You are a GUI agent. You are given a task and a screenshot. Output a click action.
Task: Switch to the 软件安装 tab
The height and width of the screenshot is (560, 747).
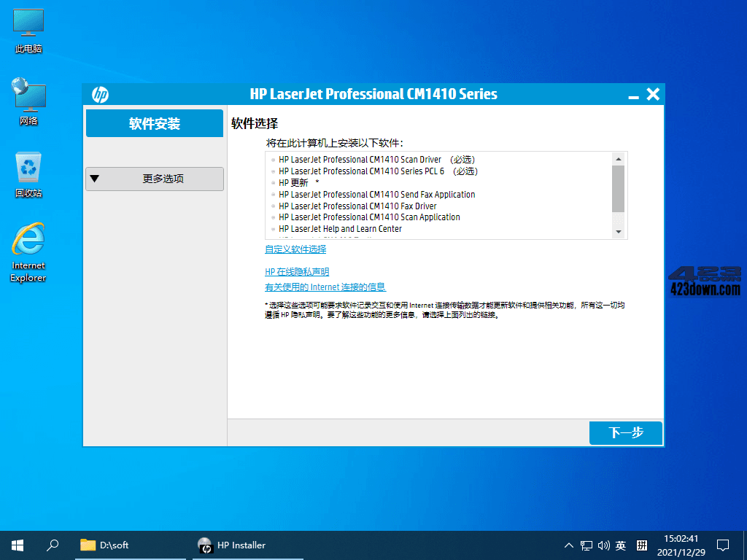(154, 122)
